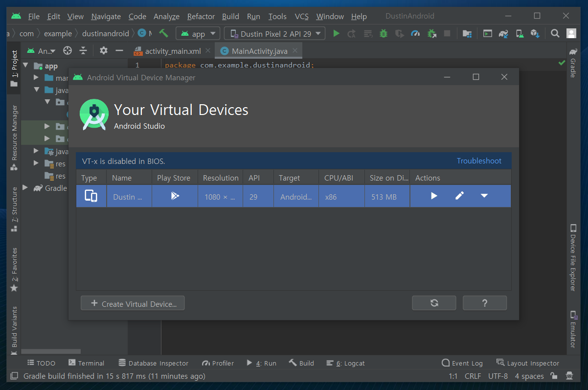Open the Logcat tool window
Viewport: 588px width, 390px height.
(x=345, y=363)
